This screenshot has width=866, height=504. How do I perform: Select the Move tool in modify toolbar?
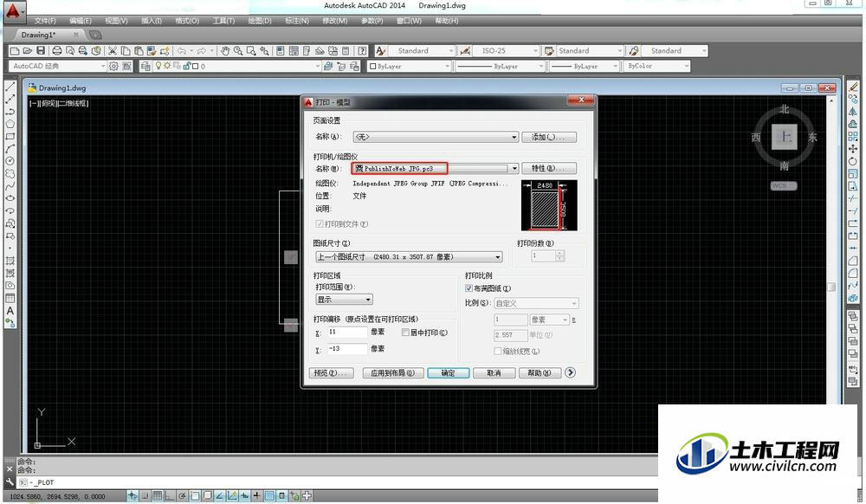click(853, 149)
